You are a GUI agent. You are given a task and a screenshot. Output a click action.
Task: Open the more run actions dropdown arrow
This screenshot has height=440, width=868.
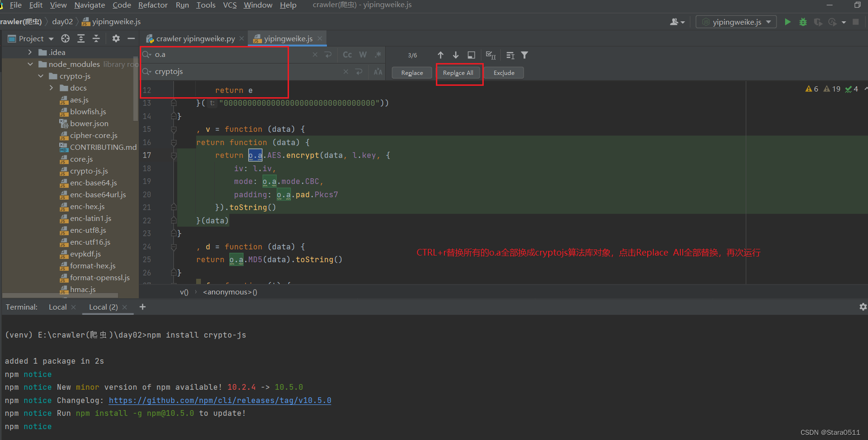(x=844, y=22)
